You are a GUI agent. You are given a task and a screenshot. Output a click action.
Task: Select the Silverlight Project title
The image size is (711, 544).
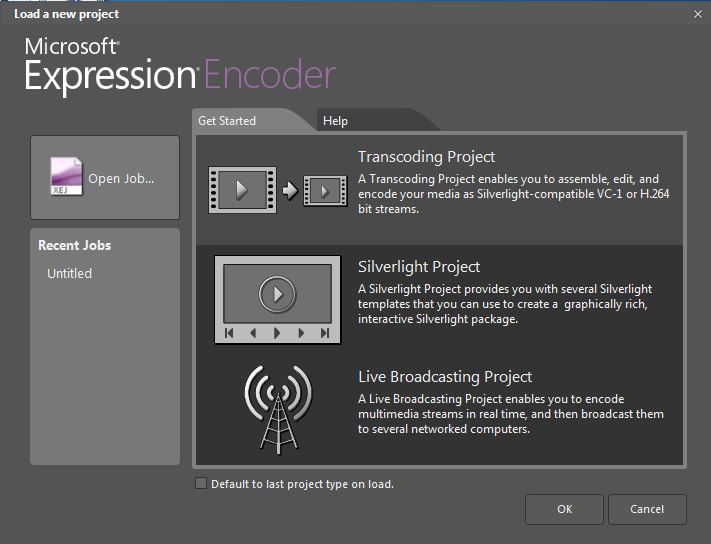point(419,267)
